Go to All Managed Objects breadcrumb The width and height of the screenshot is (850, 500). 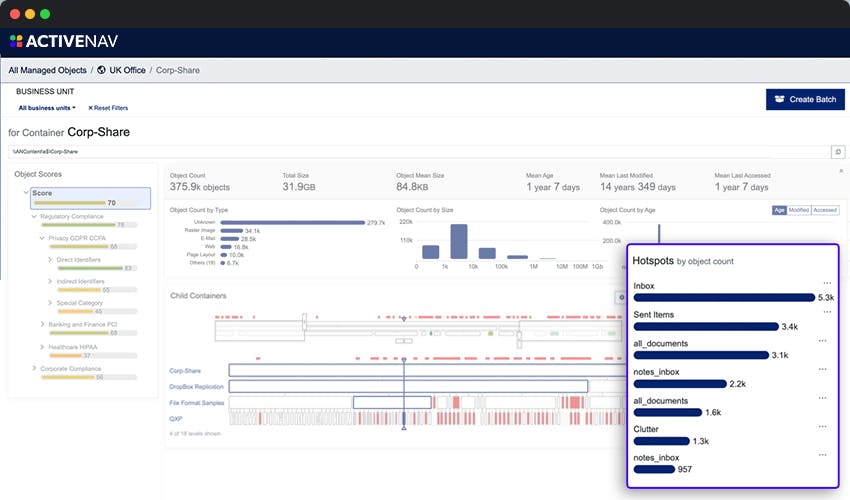coord(47,71)
